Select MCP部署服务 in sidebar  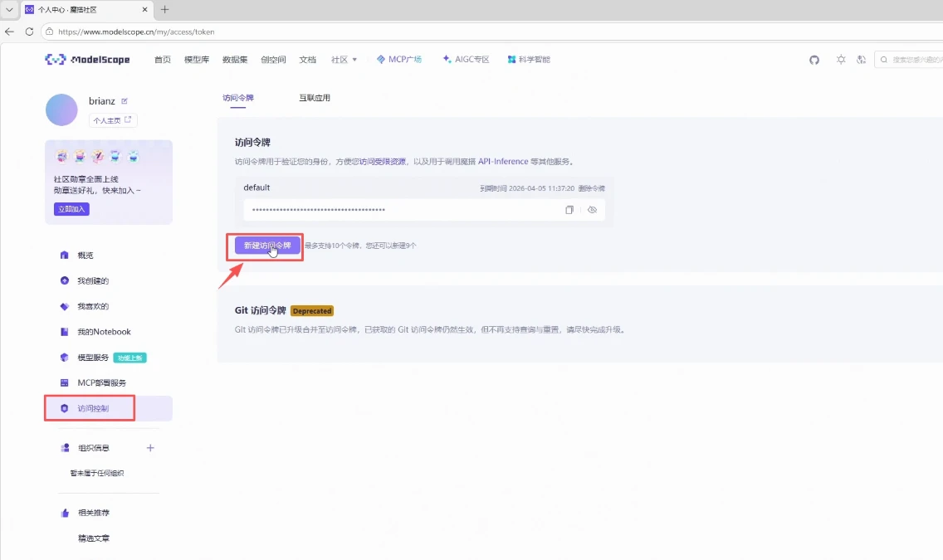(x=103, y=382)
